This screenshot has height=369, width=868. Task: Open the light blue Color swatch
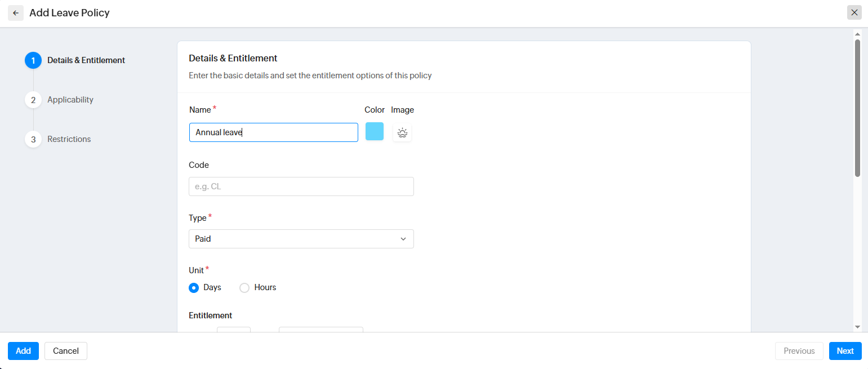375,132
